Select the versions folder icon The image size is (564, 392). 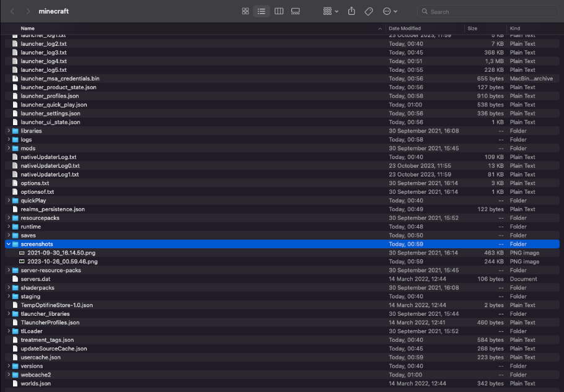pyautogui.click(x=15, y=366)
